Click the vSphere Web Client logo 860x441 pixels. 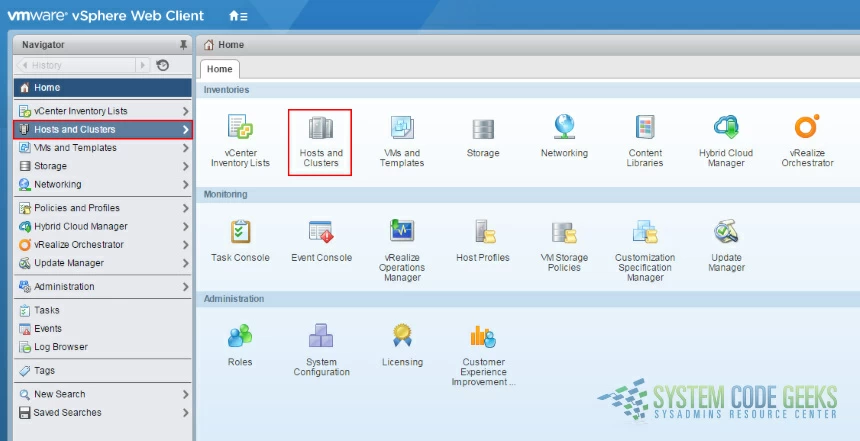coord(105,16)
